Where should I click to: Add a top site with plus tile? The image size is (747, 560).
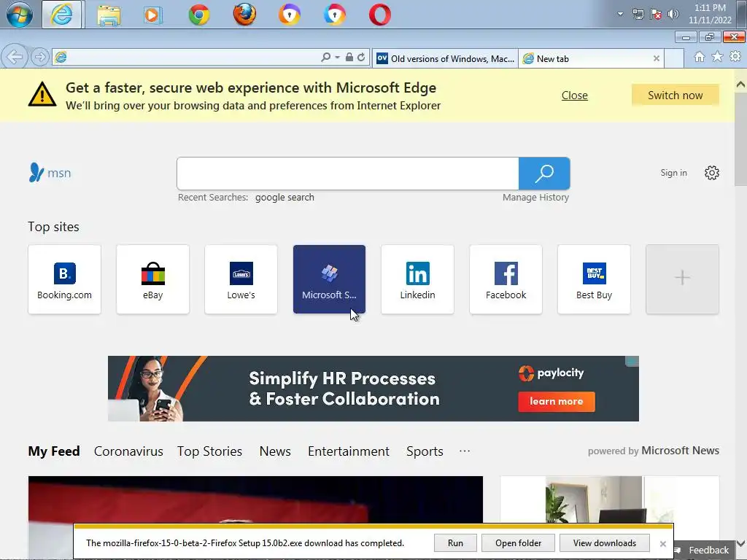click(x=682, y=279)
